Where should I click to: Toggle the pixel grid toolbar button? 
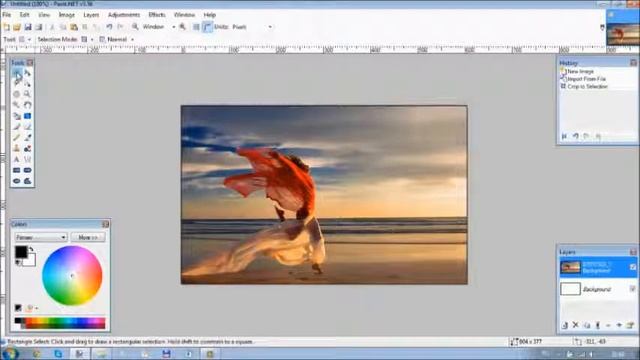[x=196, y=27]
